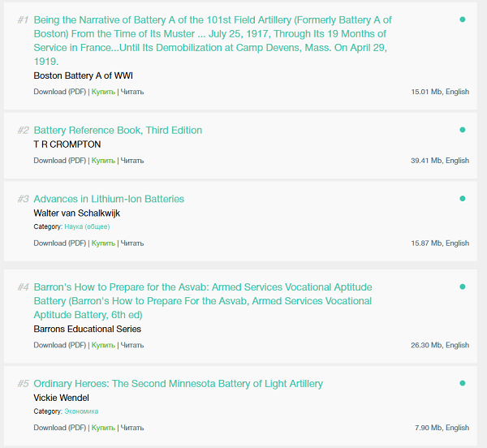Click Читать for Ordinary Heroes
The height and width of the screenshot is (448, 487).
tap(132, 428)
